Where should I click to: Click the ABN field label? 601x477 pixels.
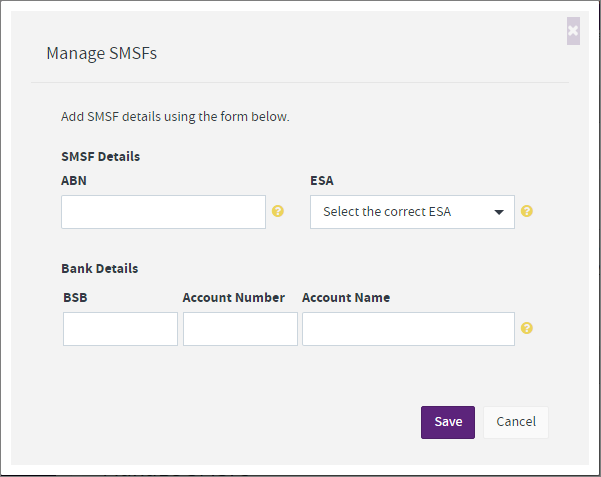(x=74, y=181)
